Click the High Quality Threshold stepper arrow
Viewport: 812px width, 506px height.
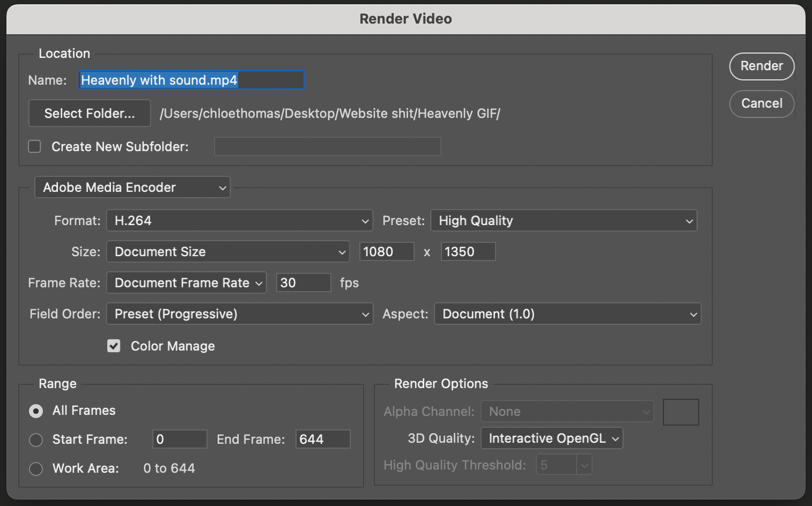pyautogui.click(x=585, y=464)
